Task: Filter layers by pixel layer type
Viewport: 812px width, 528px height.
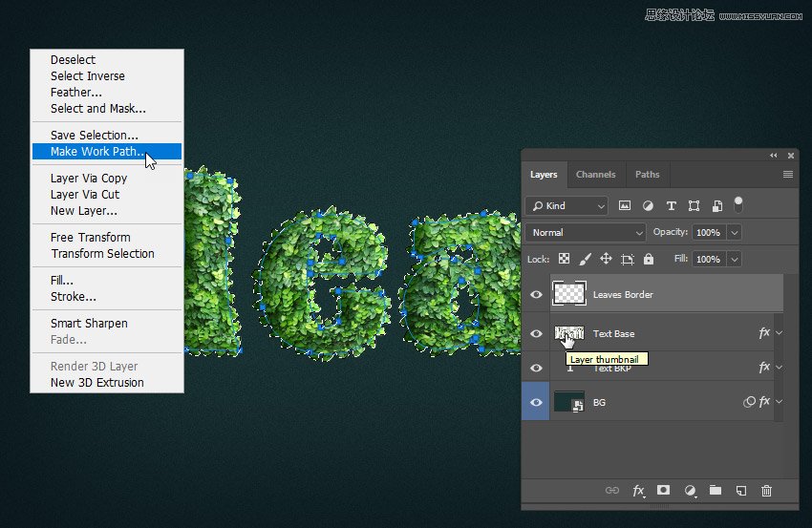Action: coord(625,205)
